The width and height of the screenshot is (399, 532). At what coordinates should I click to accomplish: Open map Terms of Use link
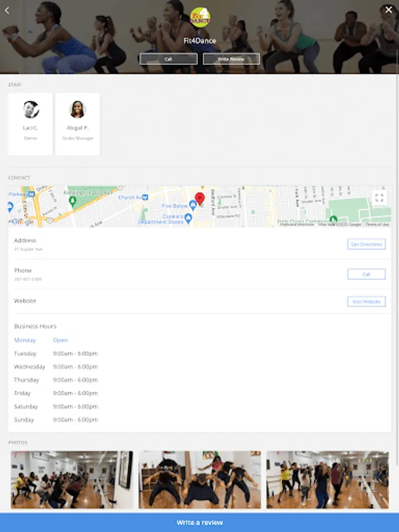point(377,224)
